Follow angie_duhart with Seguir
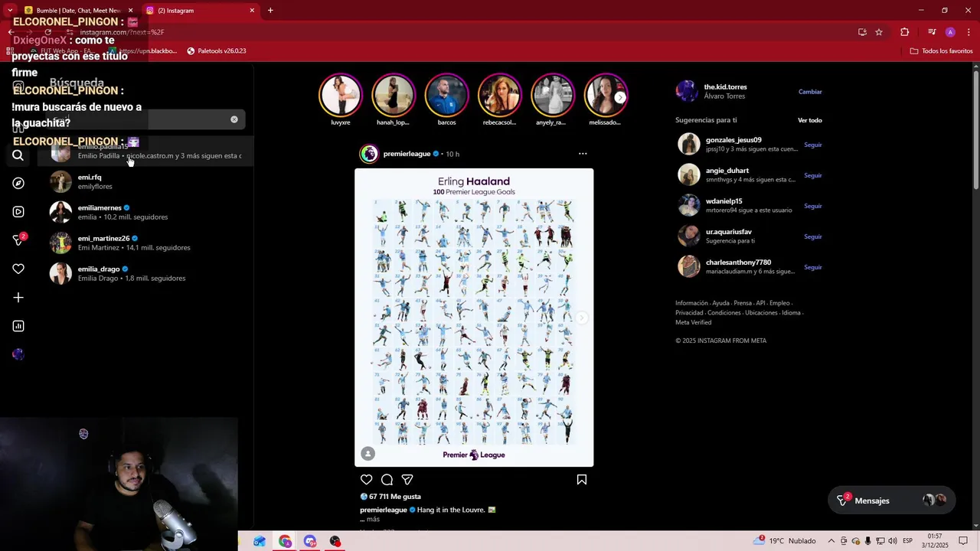This screenshot has width=980, height=551. pyautogui.click(x=813, y=175)
